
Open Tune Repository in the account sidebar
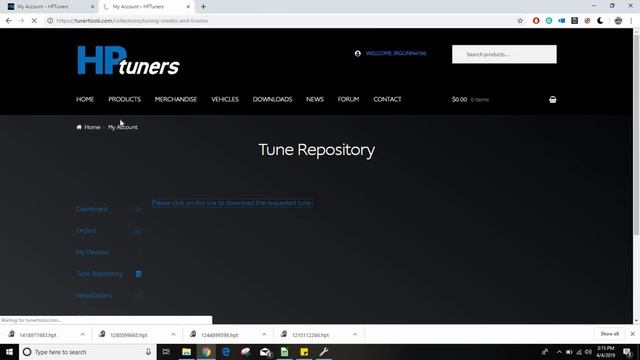coord(100,274)
